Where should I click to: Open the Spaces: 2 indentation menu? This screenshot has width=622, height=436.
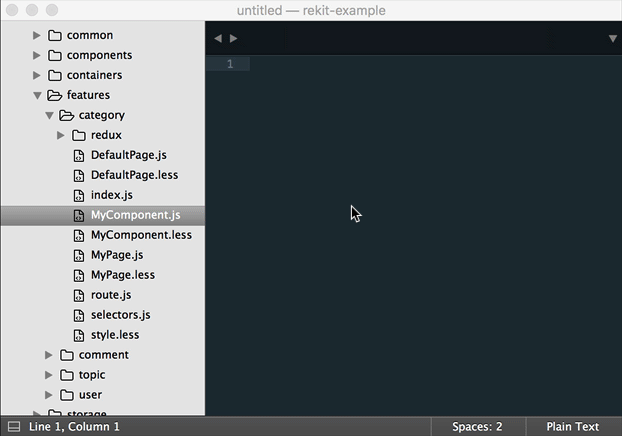pos(477,426)
